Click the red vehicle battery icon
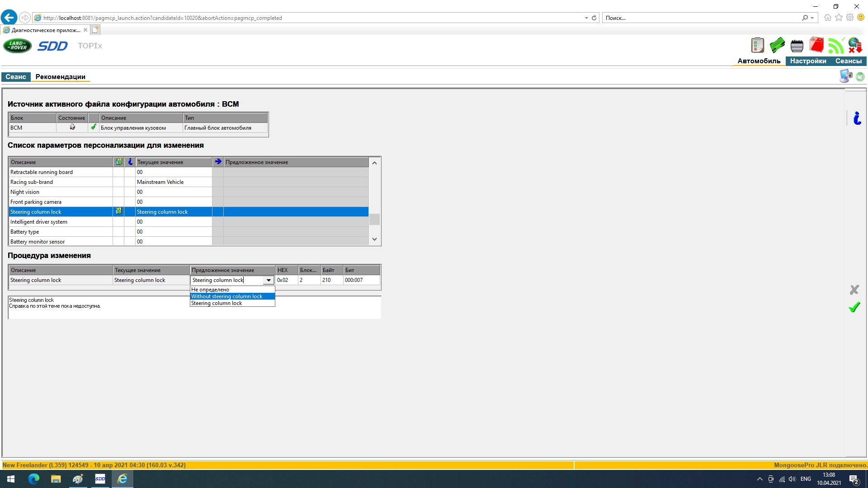Screen dimensions: 868x488 (x=816, y=45)
